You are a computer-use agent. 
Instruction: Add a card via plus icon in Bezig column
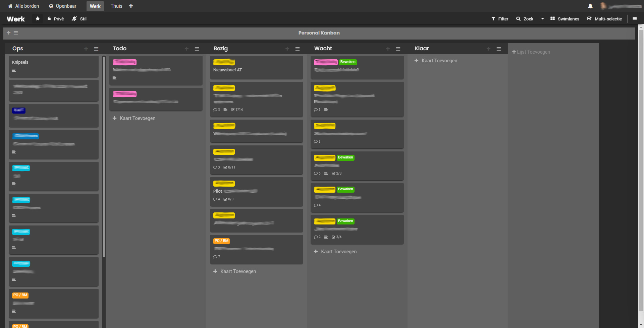pos(287,49)
